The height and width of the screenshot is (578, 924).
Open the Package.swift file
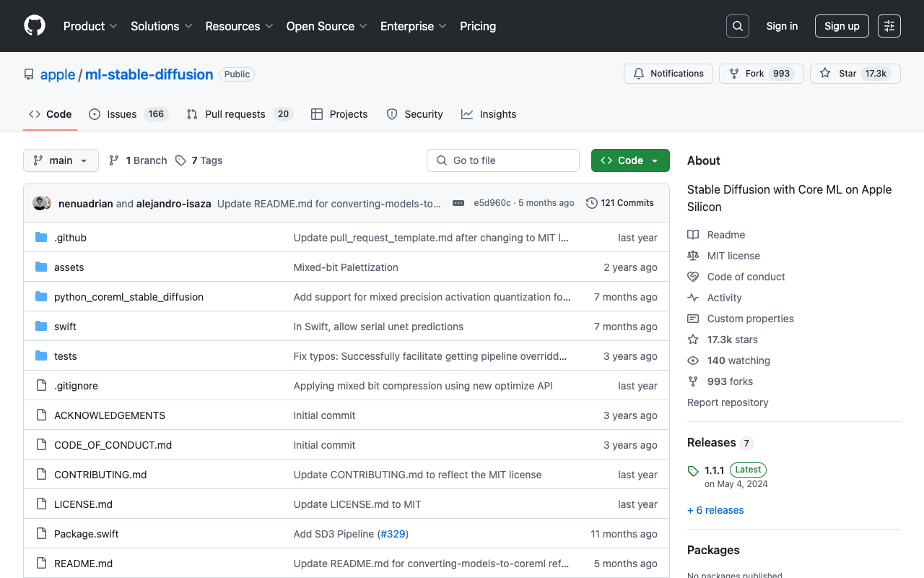point(87,534)
